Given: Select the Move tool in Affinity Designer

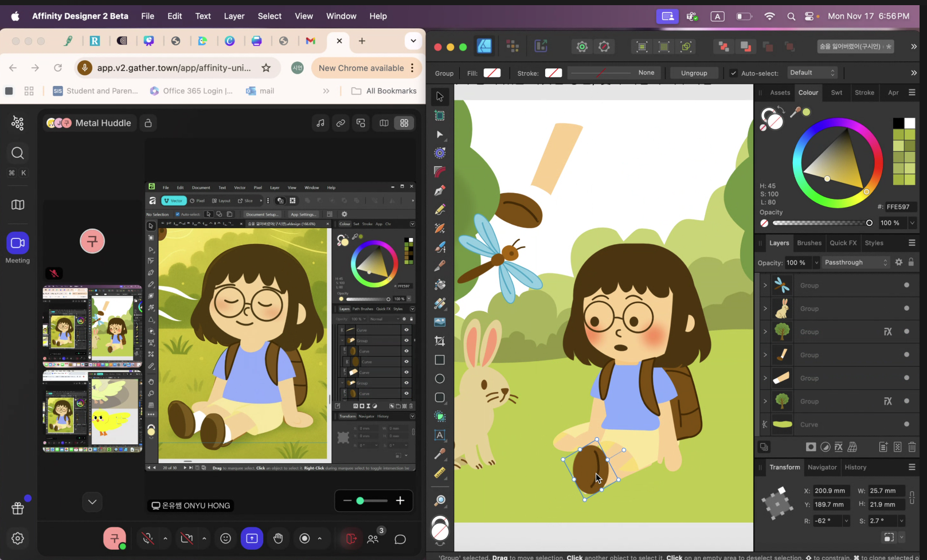Looking at the screenshot, I should (440, 97).
